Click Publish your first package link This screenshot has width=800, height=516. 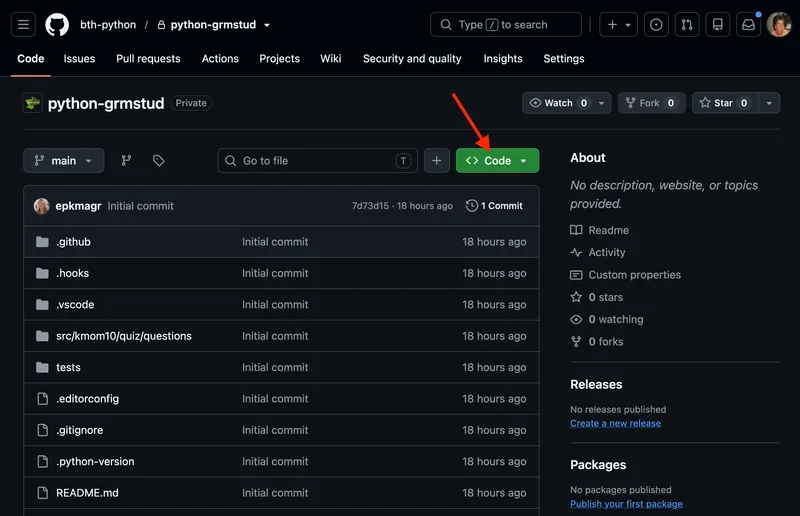626,504
